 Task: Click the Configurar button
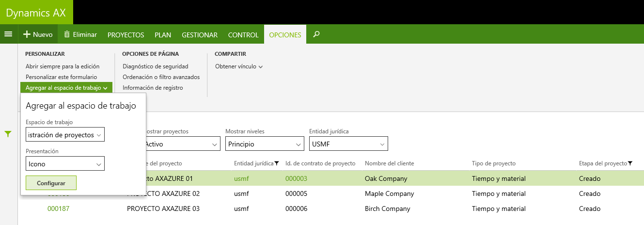51,183
